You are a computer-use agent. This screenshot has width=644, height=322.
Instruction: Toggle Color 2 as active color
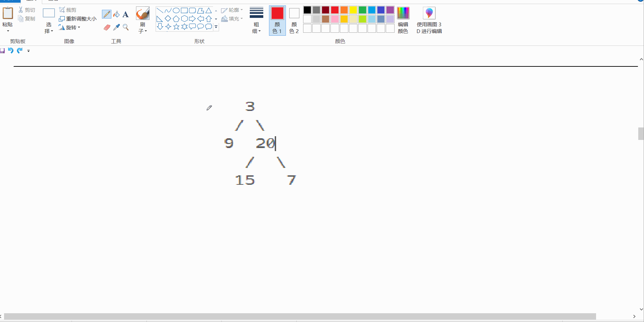pos(294,20)
